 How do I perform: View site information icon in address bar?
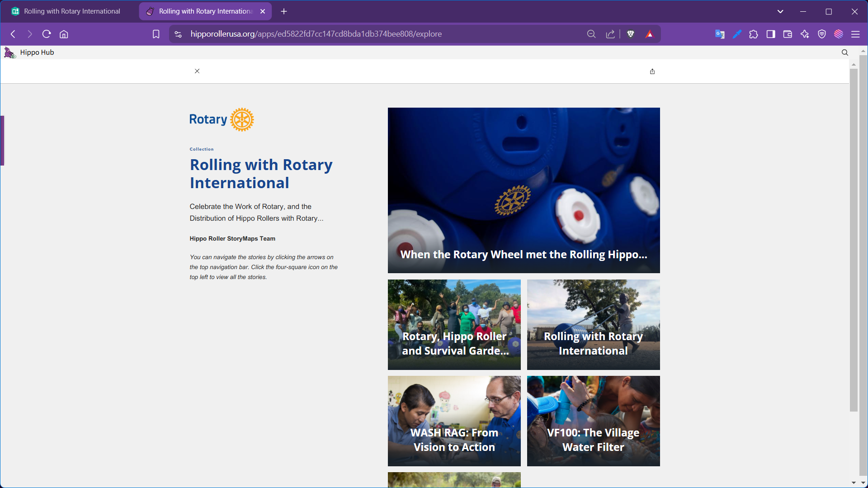(x=178, y=34)
